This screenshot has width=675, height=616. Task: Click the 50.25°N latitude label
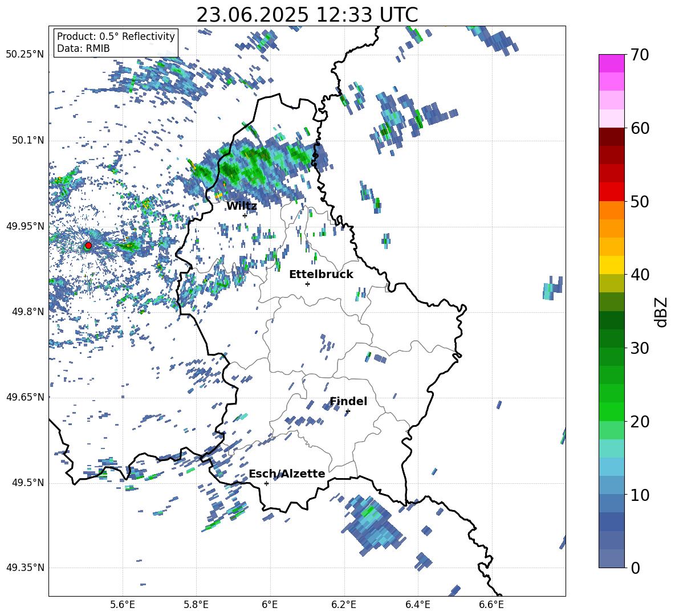click(x=25, y=55)
